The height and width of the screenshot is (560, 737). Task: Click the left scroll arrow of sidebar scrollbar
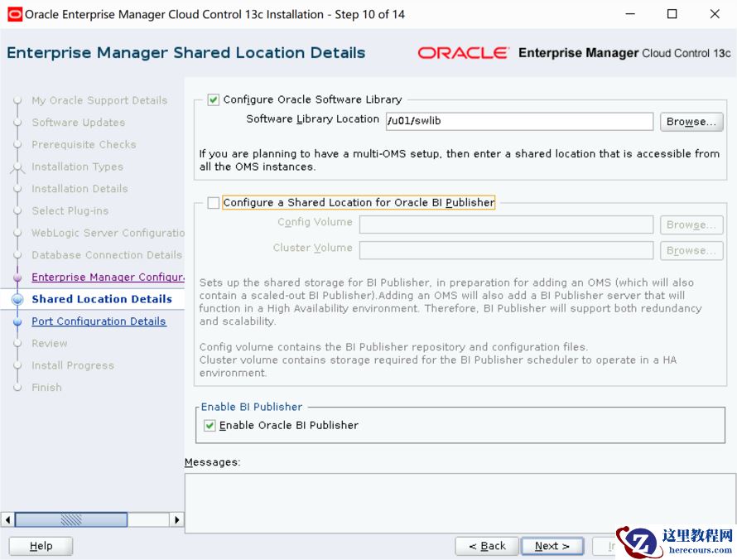tap(7, 520)
